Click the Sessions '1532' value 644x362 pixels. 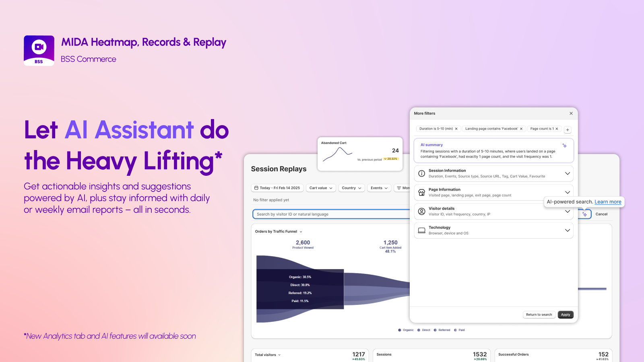(480, 354)
